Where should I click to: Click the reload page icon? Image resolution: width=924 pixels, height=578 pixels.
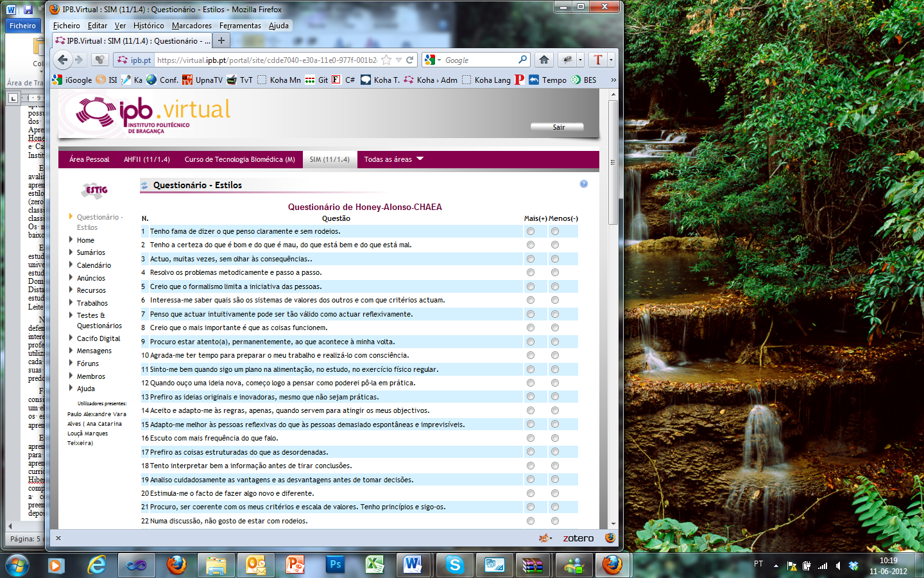(409, 60)
